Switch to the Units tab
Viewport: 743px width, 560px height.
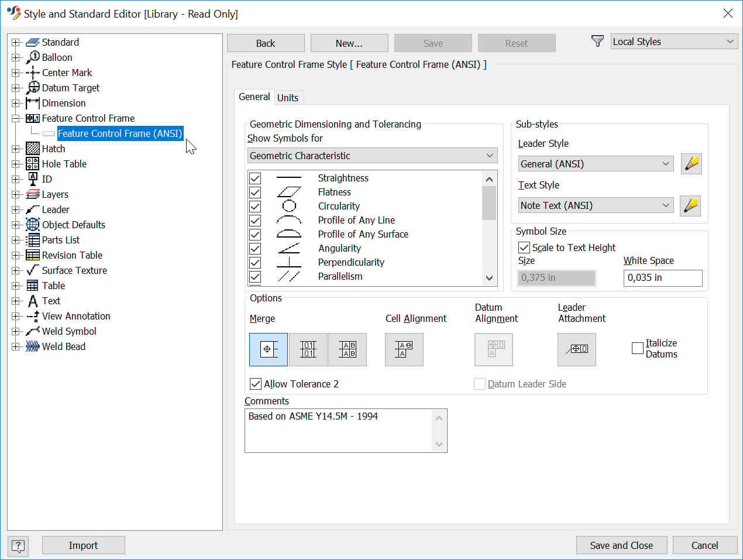[288, 97]
